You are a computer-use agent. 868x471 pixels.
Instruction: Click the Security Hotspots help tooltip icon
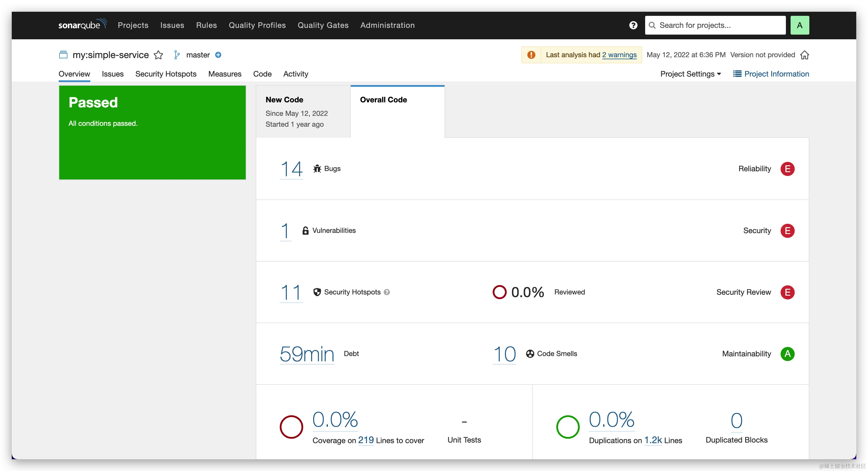[x=387, y=292]
